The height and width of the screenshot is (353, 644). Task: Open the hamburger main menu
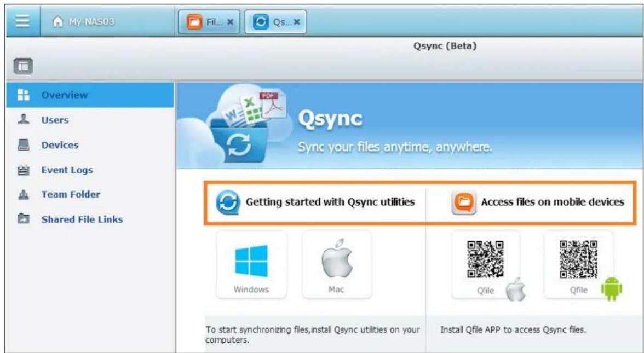[x=22, y=21]
